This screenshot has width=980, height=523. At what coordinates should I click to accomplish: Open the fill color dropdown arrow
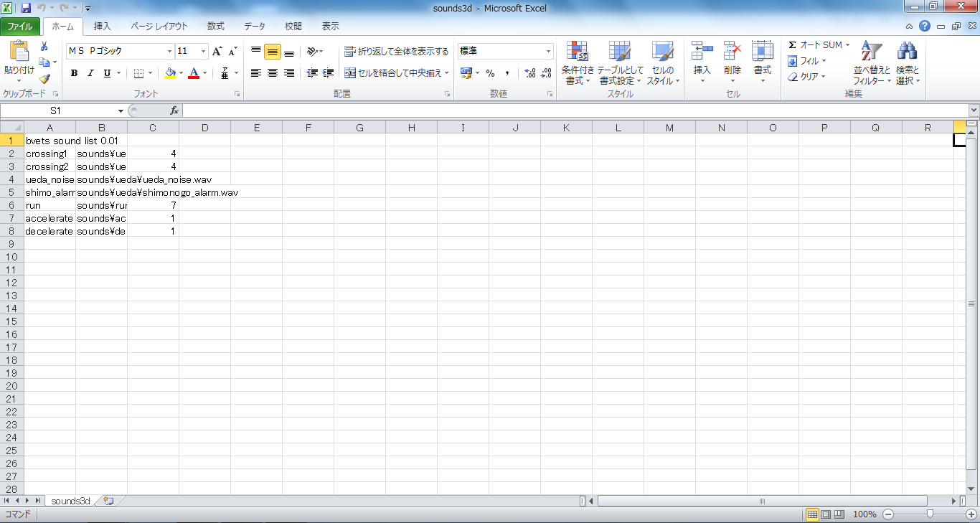coord(181,73)
